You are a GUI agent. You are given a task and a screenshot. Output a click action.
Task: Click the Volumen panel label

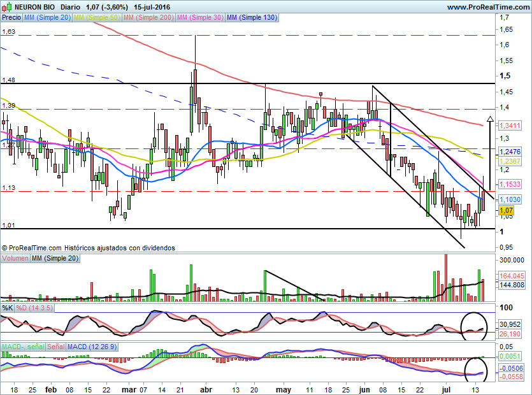pos(16,258)
